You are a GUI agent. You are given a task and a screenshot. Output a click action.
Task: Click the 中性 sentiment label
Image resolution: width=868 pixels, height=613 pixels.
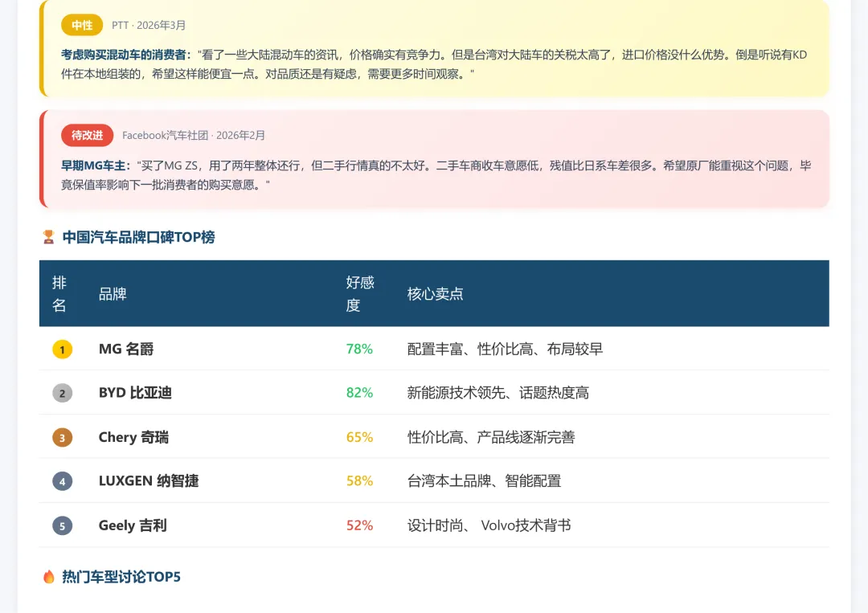click(81, 25)
